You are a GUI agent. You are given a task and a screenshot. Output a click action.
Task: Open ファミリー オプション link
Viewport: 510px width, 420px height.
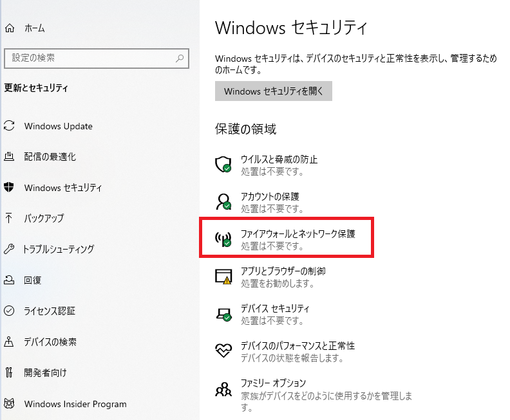click(x=273, y=383)
